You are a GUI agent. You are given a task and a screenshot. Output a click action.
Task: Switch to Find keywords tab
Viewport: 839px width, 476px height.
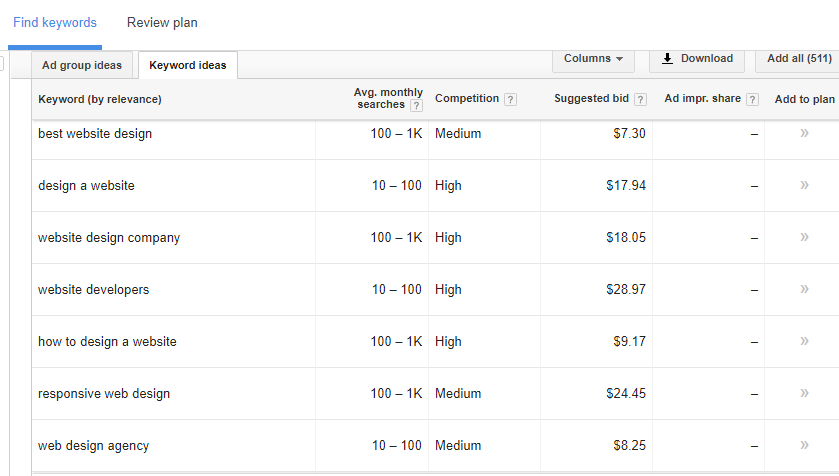click(x=55, y=23)
